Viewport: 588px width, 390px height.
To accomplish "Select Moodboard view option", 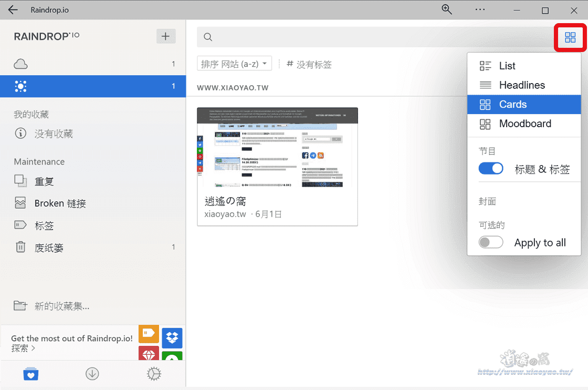I will click(x=524, y=124).
